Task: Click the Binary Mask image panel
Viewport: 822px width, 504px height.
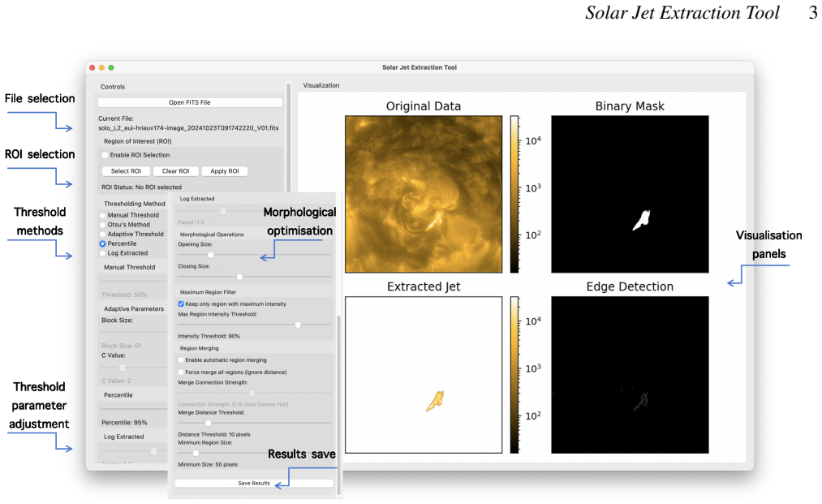Action: (x=630, y=194)
